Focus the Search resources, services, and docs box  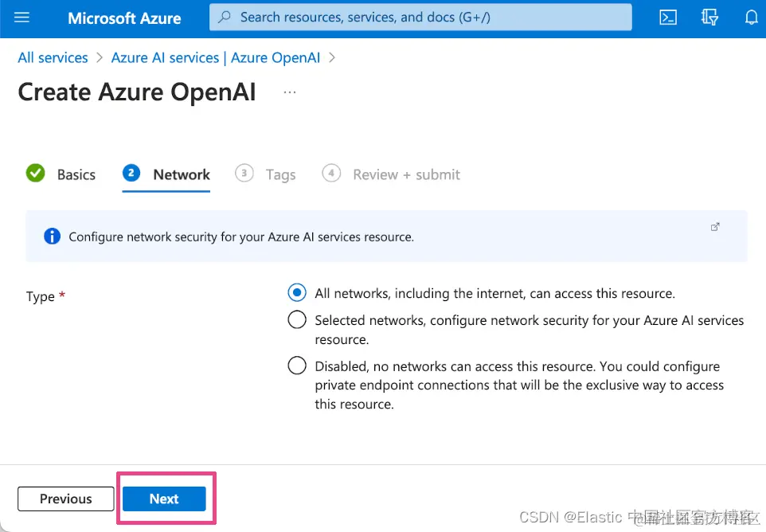(420, 17)
